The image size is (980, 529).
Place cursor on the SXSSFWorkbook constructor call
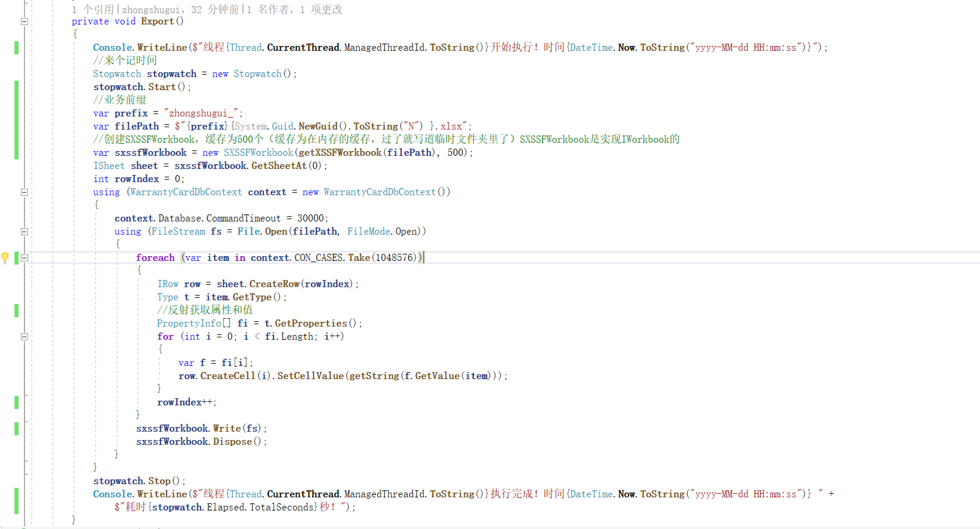pos(258,153)
